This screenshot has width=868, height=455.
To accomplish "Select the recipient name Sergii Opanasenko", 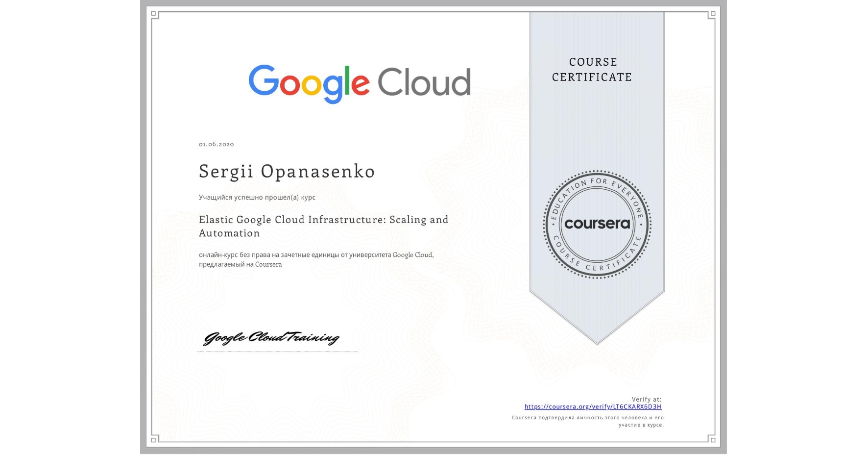I will click(x=287, y=172).
